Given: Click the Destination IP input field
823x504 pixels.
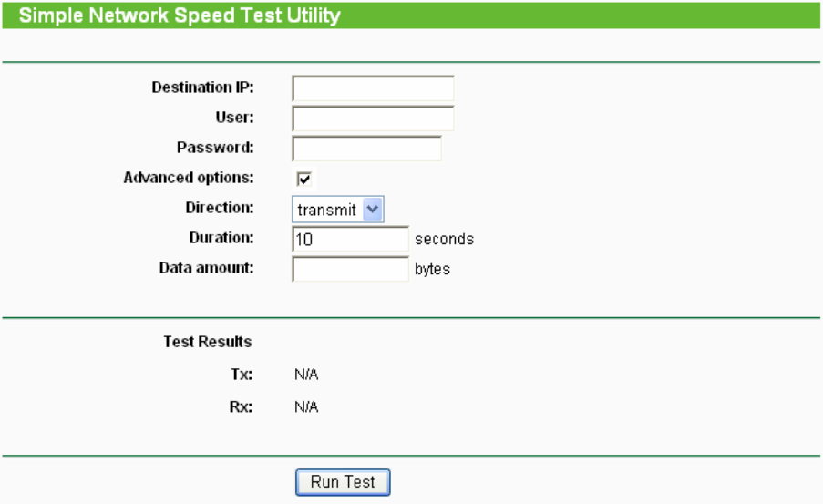Looking at the screenshot, I should click(373, 88).
